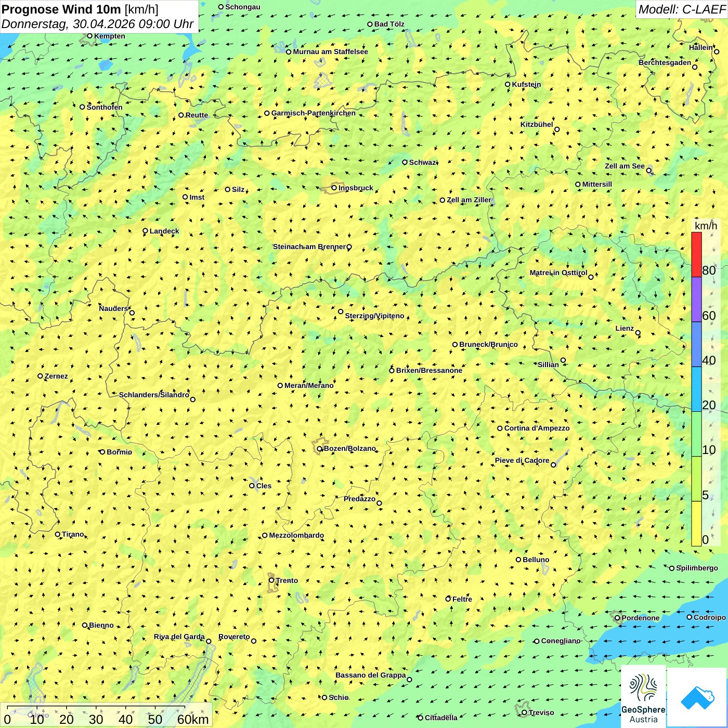Click the Innsbruck city marker
This screenshot has width=728, height=728.
(x=334, y=188)
